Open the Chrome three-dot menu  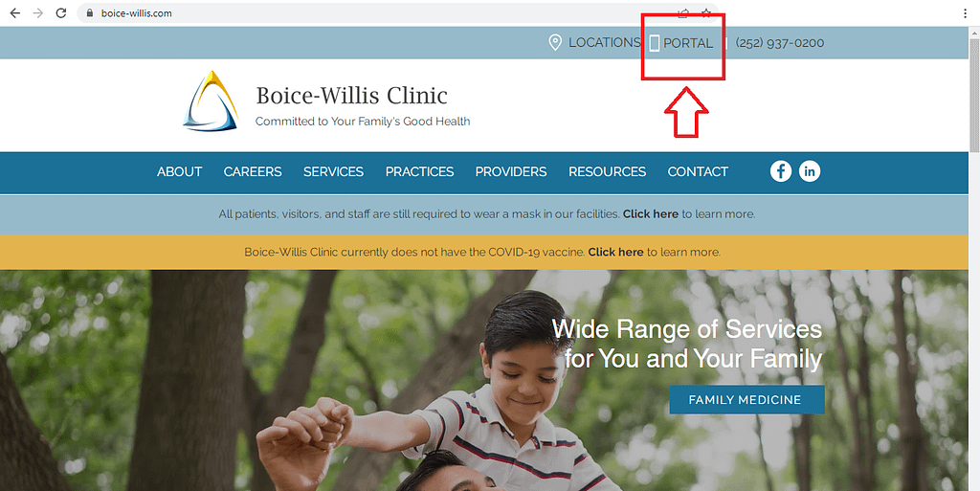pyautogui.click(x=966, y=13)
